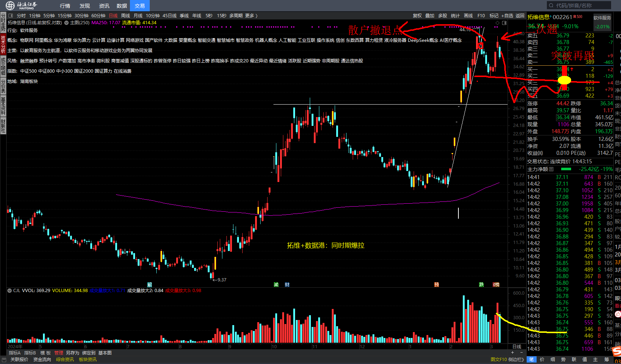Click the 返回 back button
621x364 pixels.
[520, 16]
